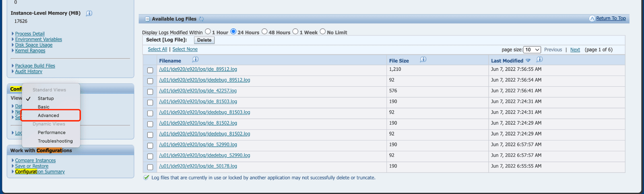Image resolution: width=644 pixels, height=194 pixels.
Task: Open the Audit History link
Action: click(x=29, y=71)
